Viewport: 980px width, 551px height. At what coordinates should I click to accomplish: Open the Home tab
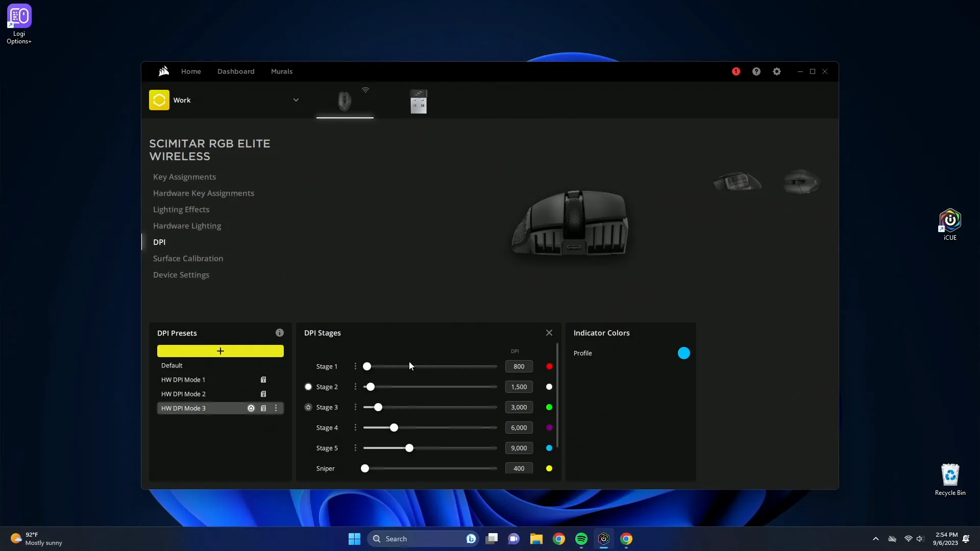[191, 71]
